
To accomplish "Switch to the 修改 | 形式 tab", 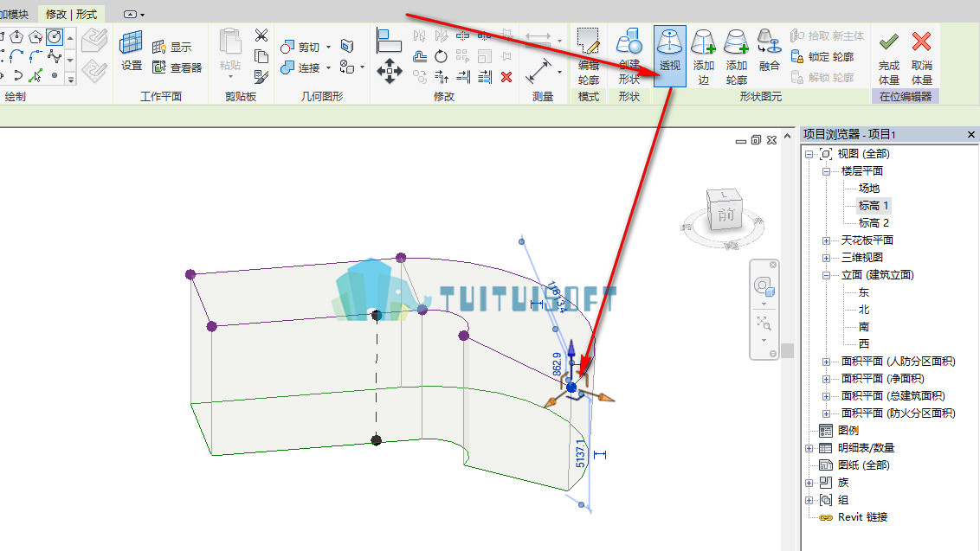I will pyautogui.click(x=71, y=14).
